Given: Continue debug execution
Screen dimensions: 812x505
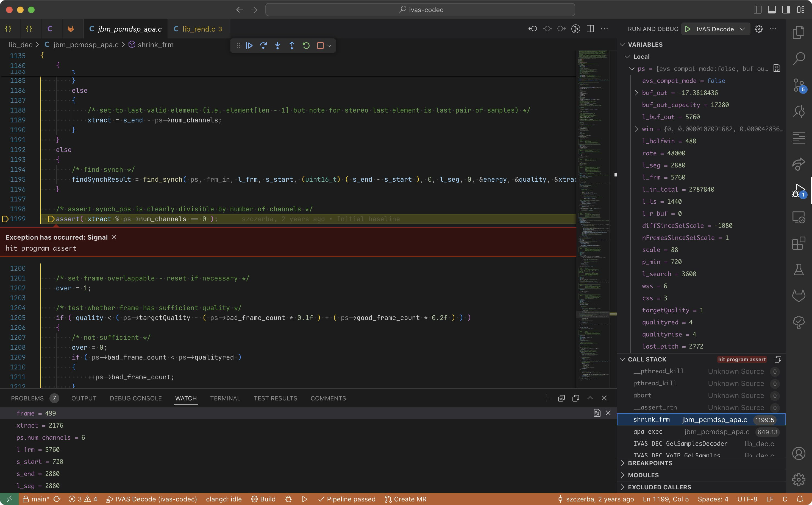Looking at the screenshot, I should tap(249, 46).
